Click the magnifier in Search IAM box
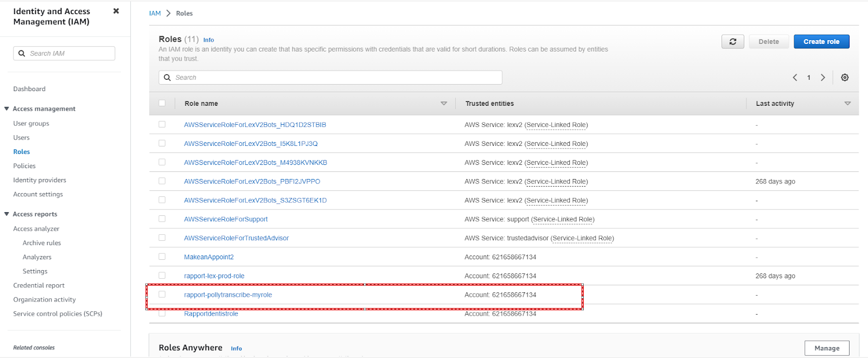The width and height of the screenshot is (868, 358). point(22,53)
